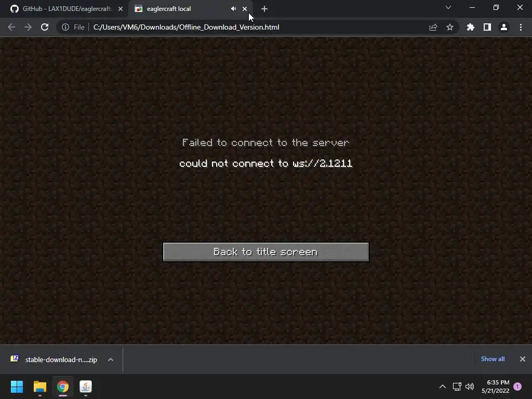Minimize the Chrome window
Image resolution: width=532 pixels, height=399 pixels.
pos(472,7)
